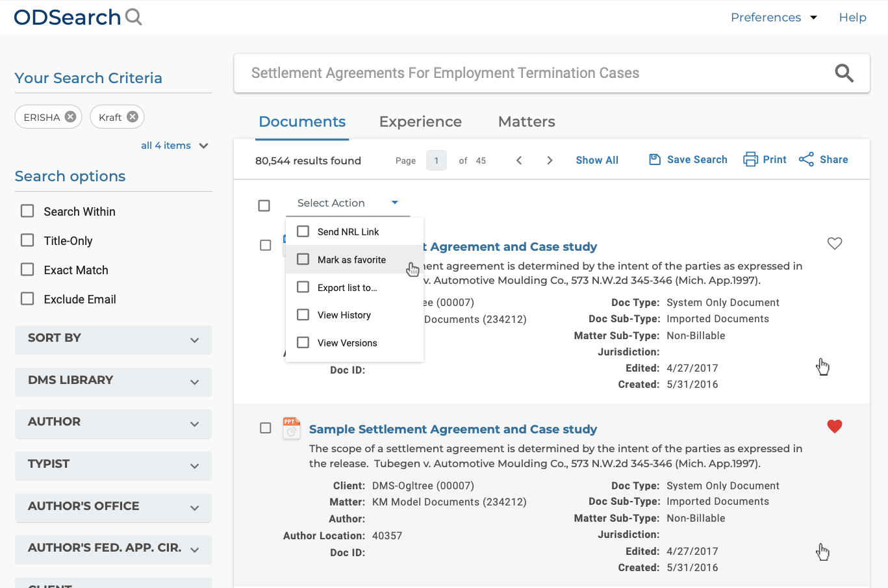The height and width of the screenshot is (588, 888).
Task: Choose View History from action menu
Action: [x=355, y=315]
